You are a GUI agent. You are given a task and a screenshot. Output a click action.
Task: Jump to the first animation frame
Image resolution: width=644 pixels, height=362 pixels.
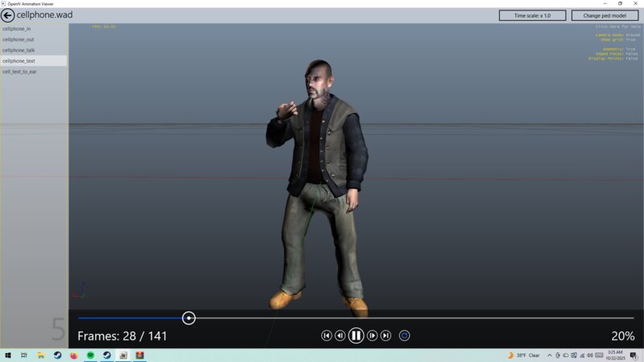(326, 335)
